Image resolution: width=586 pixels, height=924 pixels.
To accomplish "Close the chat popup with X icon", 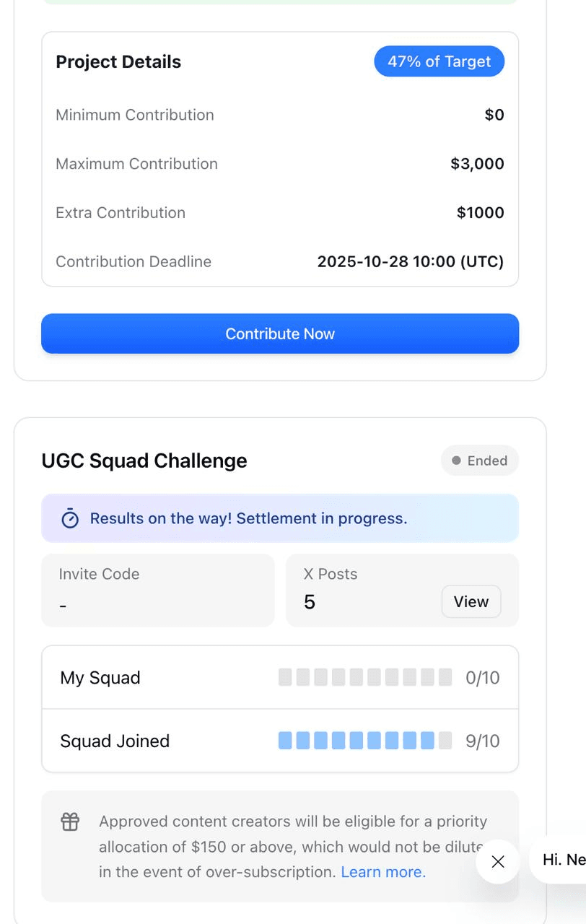I will tap(498, 861).
